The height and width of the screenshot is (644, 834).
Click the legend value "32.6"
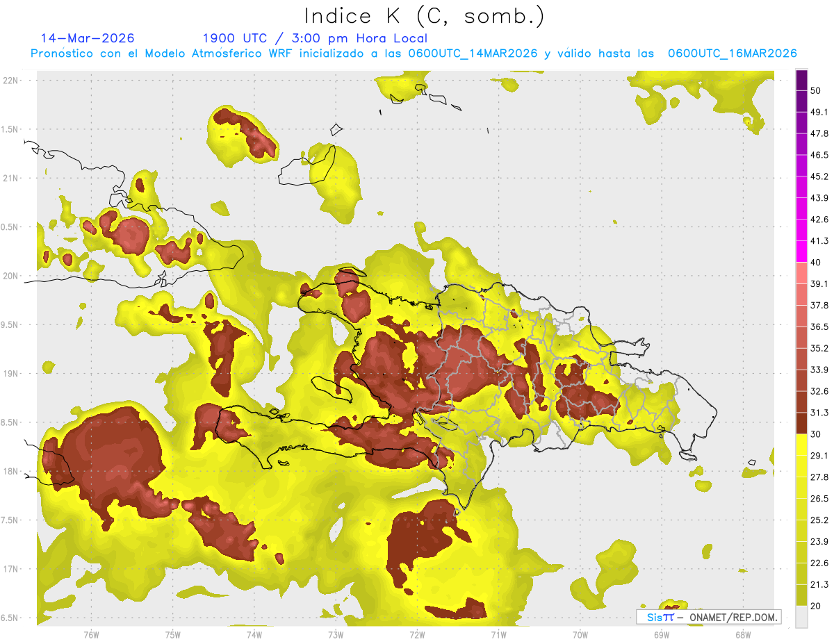[819, 391]
